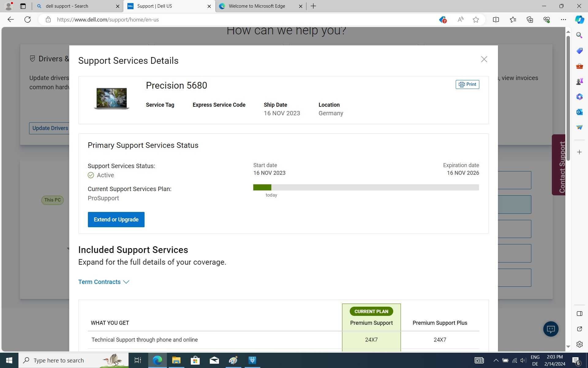Open the browser profile icon
The image size is (588, 368).
tap(9, 6)
